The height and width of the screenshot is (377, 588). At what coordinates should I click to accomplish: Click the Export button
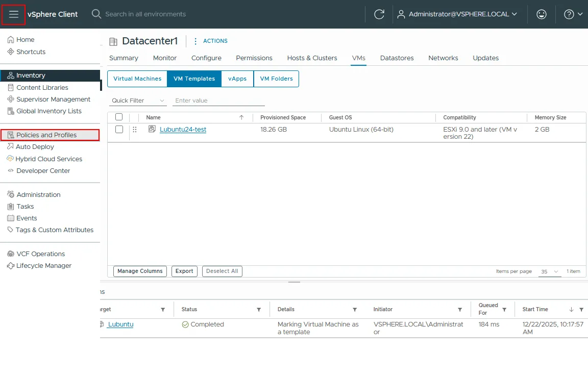(184, 271)
